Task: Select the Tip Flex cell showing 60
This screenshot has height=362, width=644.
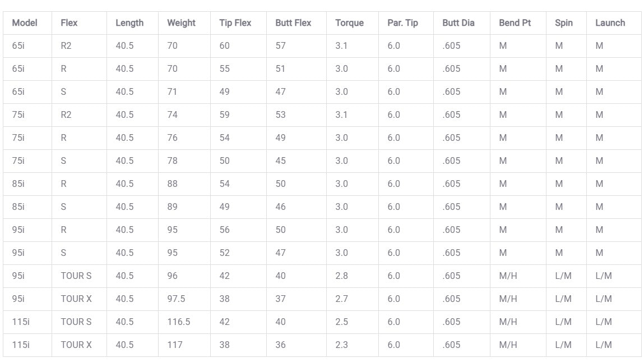Action: 225,45
